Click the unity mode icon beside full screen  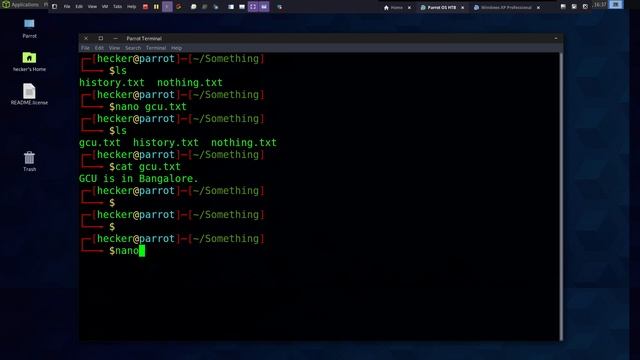(264, 7)
